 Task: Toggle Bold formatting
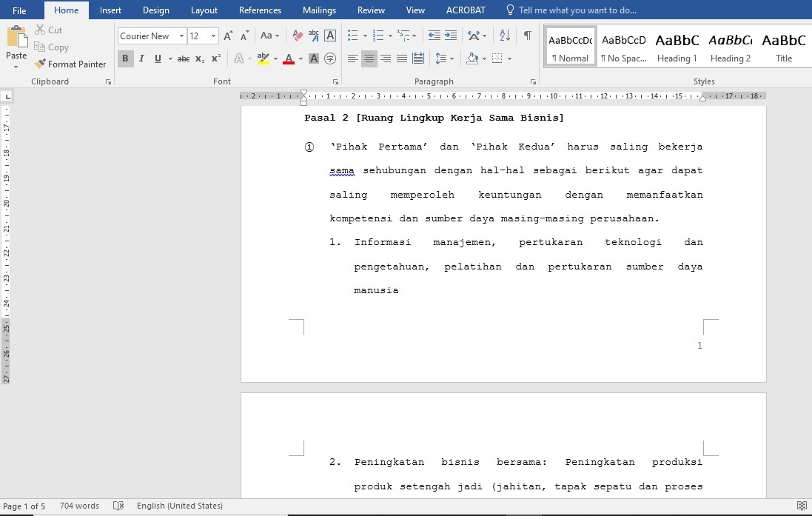coord(125,58)
